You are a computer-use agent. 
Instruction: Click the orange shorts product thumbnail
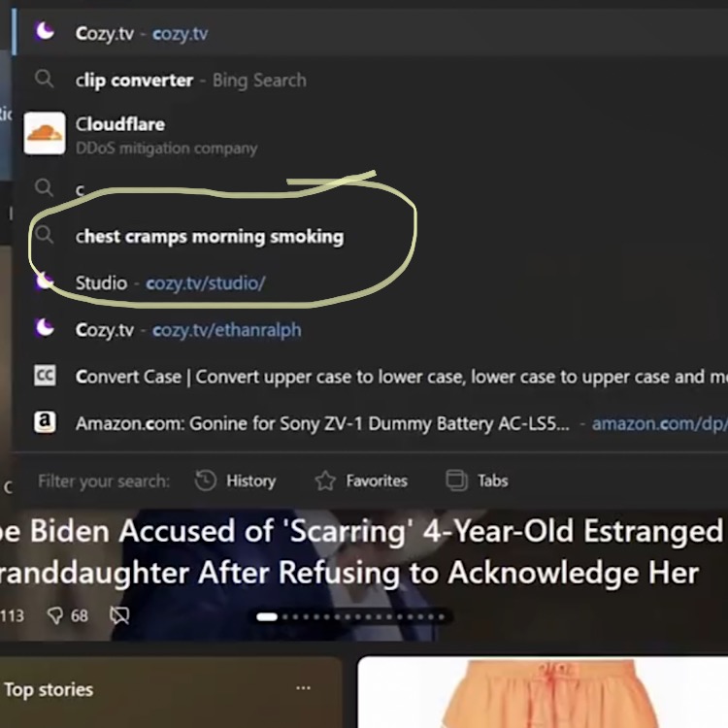pyautogui.click(x=543, y=692)
